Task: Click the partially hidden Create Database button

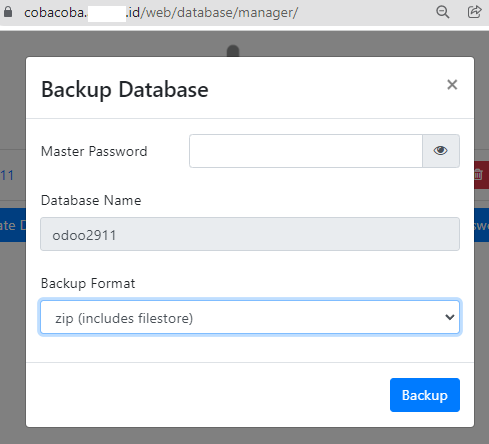Action: coord(13,225)
